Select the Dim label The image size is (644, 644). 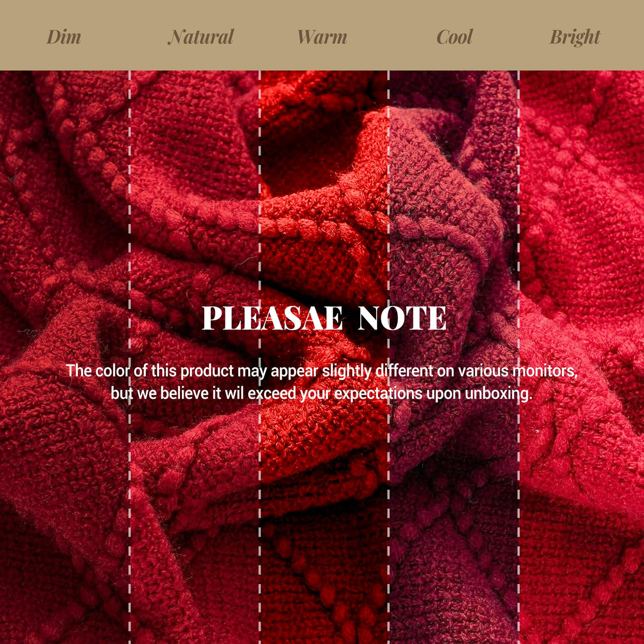[x=64, y=37]
